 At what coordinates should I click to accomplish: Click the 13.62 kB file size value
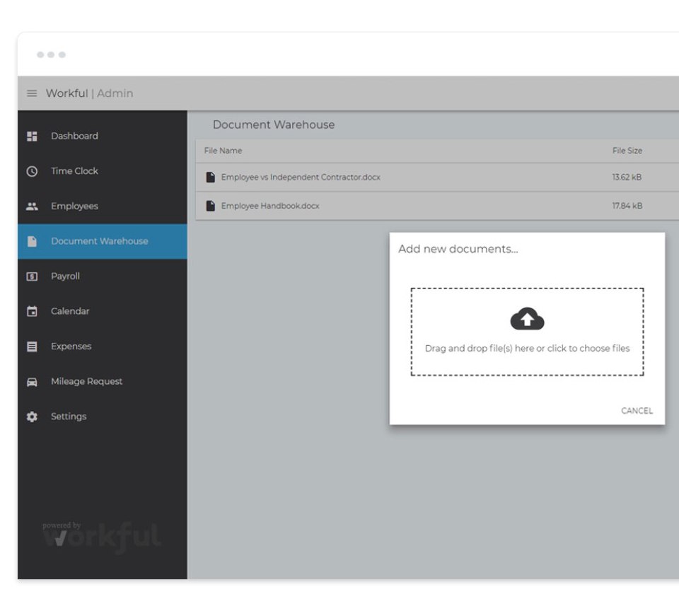tap(627, 177)
